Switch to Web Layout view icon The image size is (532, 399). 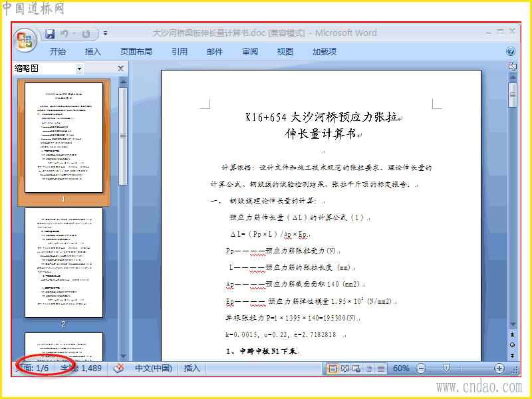(356, 368)
